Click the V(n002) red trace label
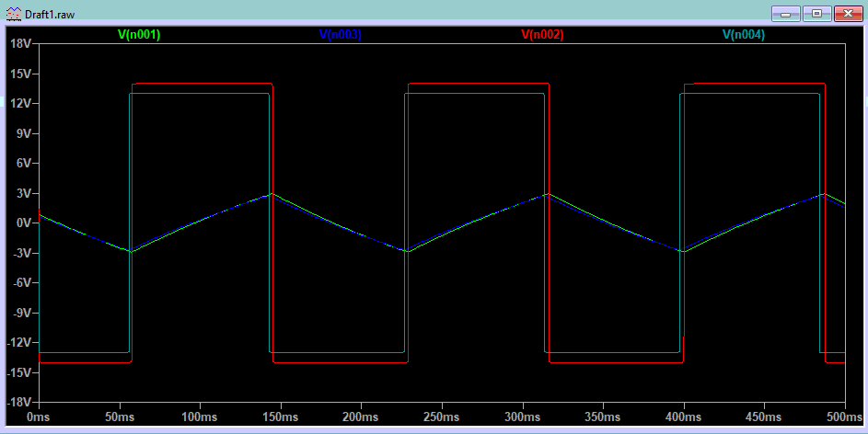This screenshot has width=868, height=434. click(x=542, y=35)
